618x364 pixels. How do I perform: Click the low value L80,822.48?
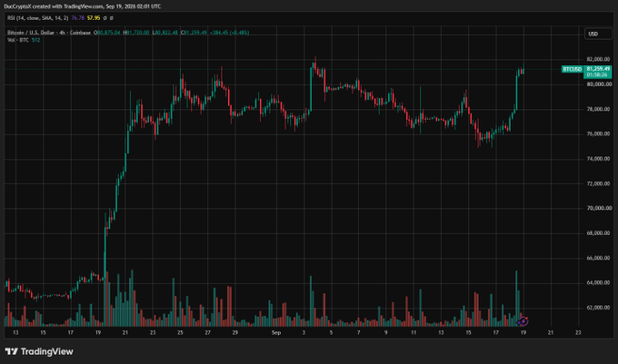click(x=165, y=33)
